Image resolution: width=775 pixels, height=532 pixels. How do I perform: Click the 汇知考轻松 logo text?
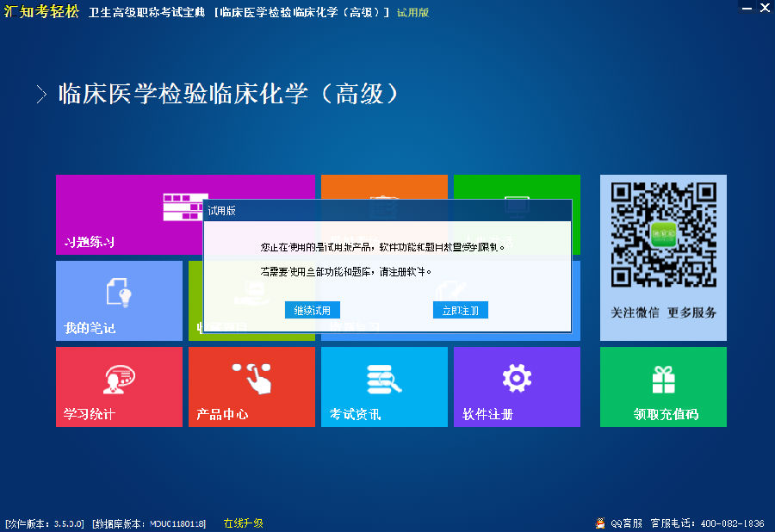[x=41, y=11]
